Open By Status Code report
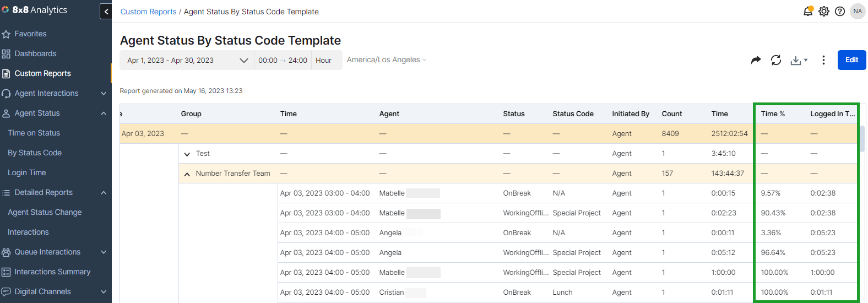Image resolution: width=868 pixels, height=303 pixels. click(x=35, y=153)
